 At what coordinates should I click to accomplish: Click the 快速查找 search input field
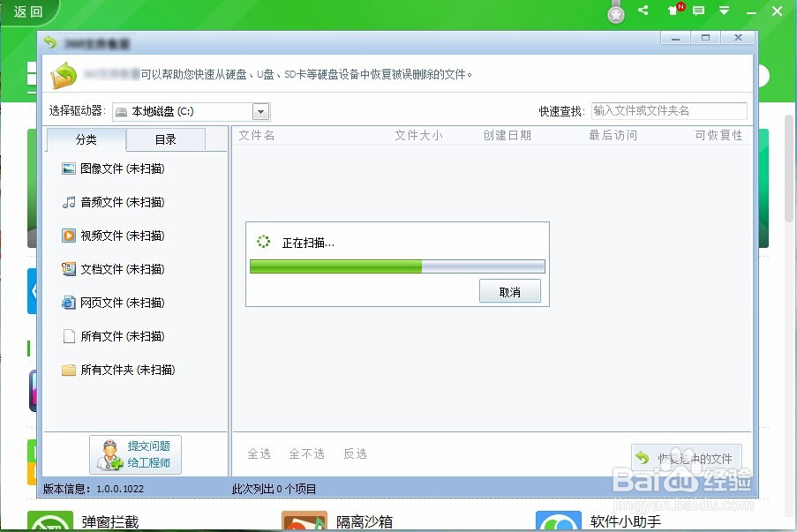(x=668, y=111)
